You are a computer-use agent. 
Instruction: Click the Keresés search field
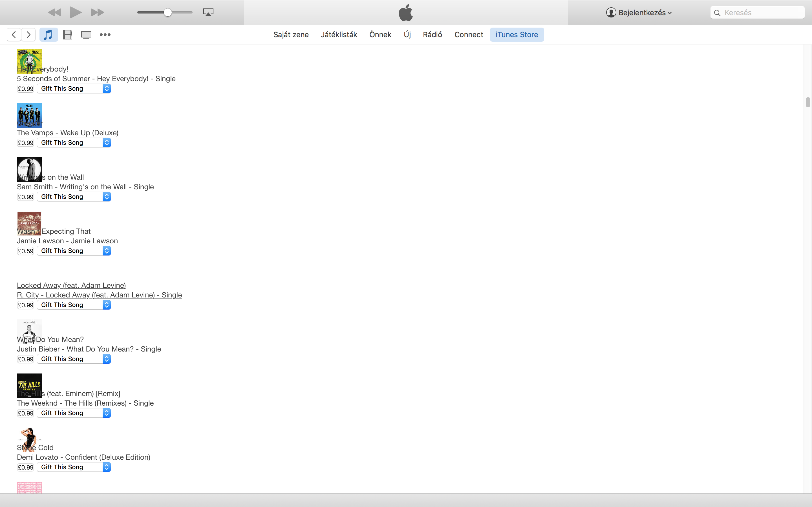(x=762, y=13)
